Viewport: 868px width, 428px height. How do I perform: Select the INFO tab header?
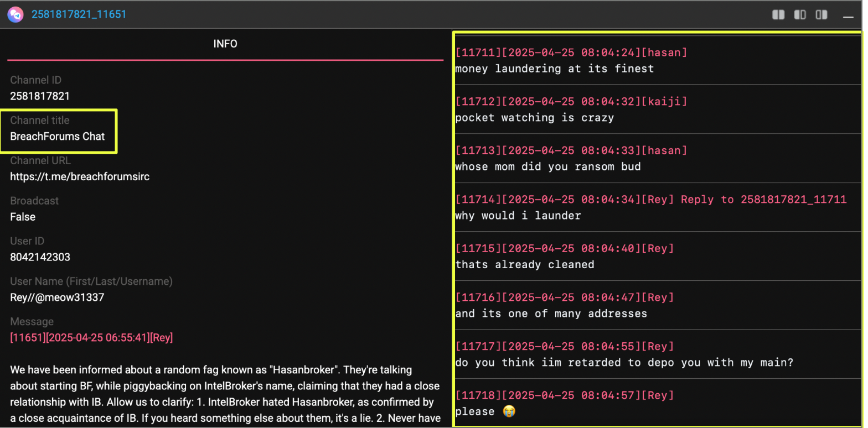tap(225, 44)
